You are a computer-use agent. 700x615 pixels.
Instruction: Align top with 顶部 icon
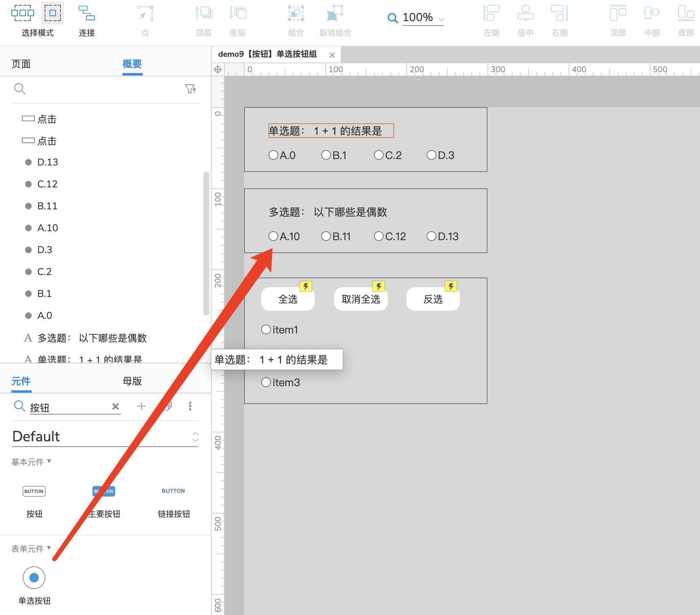pos(618,13)
